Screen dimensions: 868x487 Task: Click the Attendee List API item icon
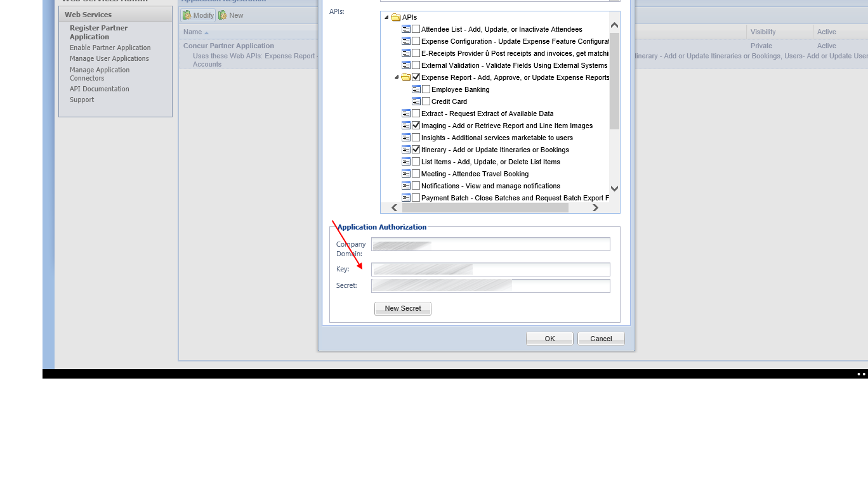tap(406, 29)
